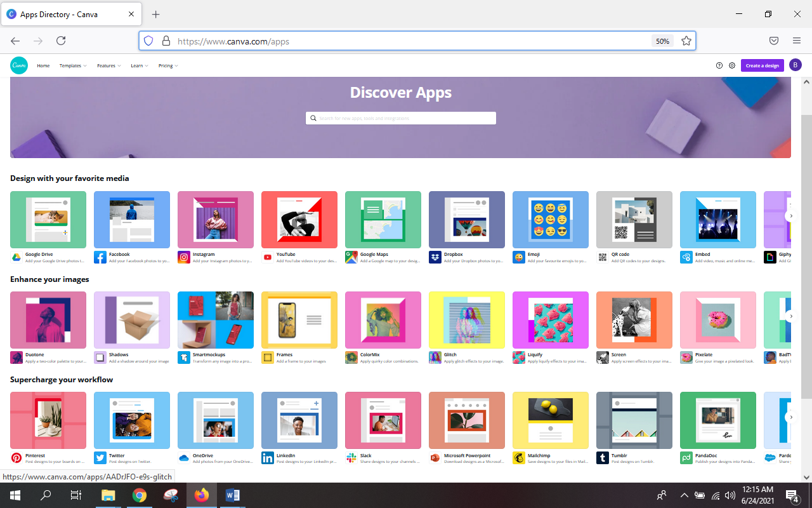812x508 pixels.
Task: Show more apps in favorite media row
Action: tap(790, 216)
